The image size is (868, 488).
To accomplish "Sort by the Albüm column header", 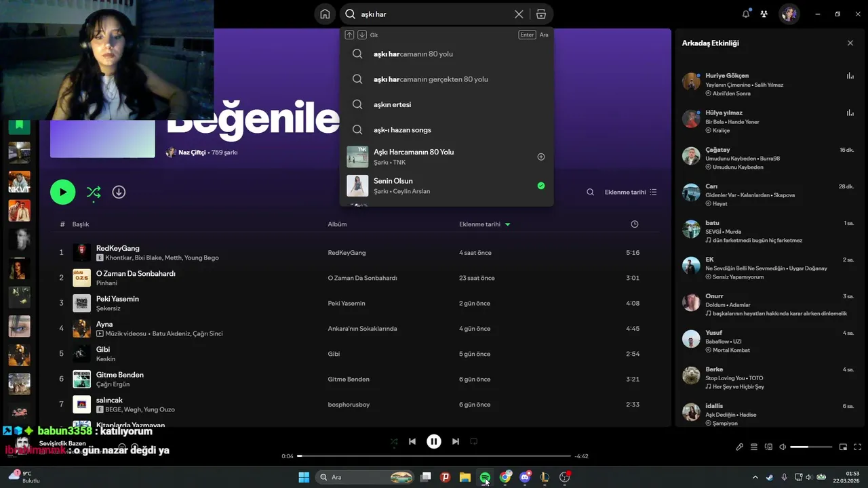I will click(337, 224).
